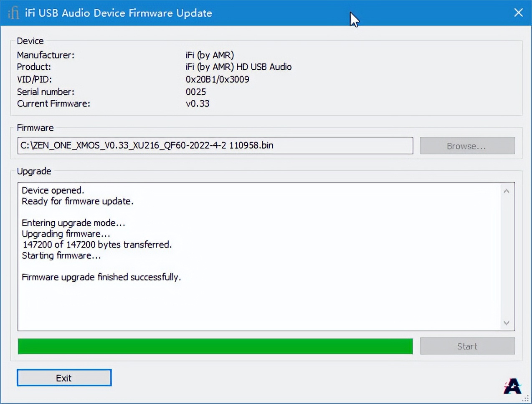This screenshot has height=404, width=532.
Task: Click the 'Product:' label
Action: coord(34,67)
